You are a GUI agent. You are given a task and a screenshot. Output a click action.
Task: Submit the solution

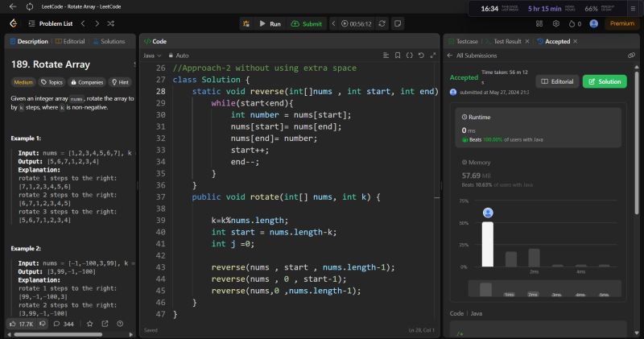(306, 24)
